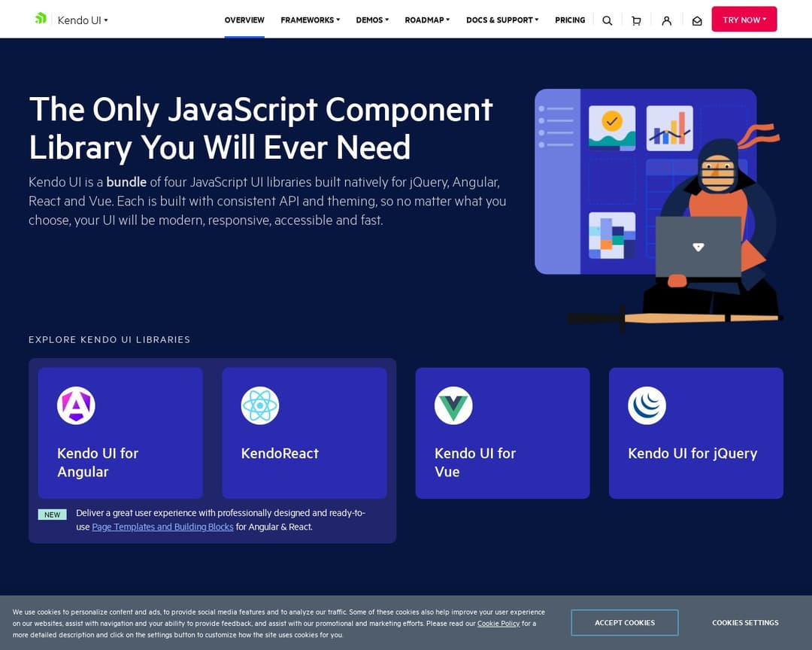Open Kendo UI for Vue card
The width and height of the screenshot is (812, 650).
coord(502,433)
